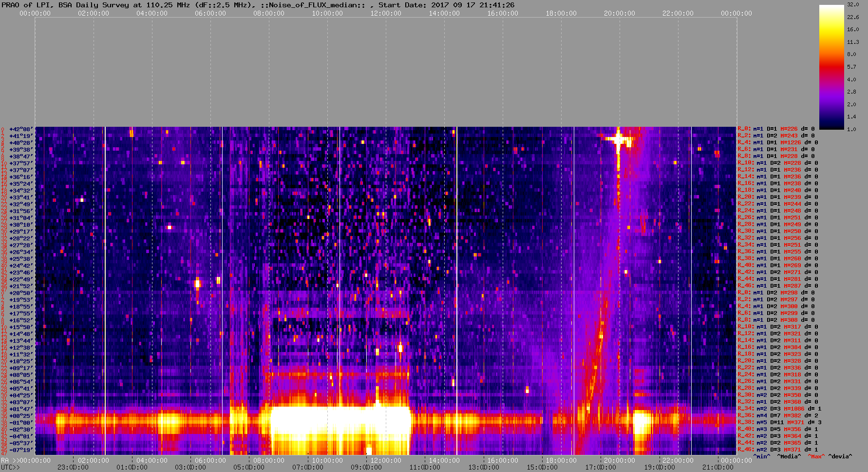Click UTC axis label 21:00:00
Image resolution: width=868 pixels, height=472 pixels.
coord(718,467)
